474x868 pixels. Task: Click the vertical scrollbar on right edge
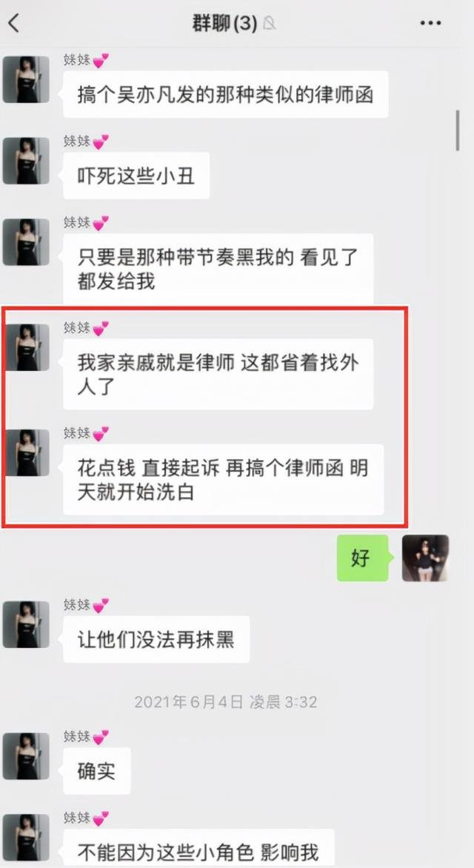458,130
